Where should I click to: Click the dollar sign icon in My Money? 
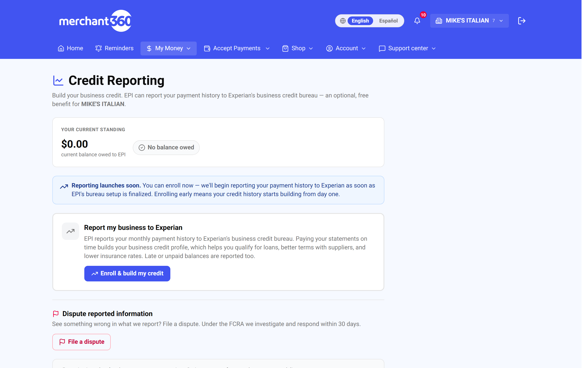click(x=149, y=48)
